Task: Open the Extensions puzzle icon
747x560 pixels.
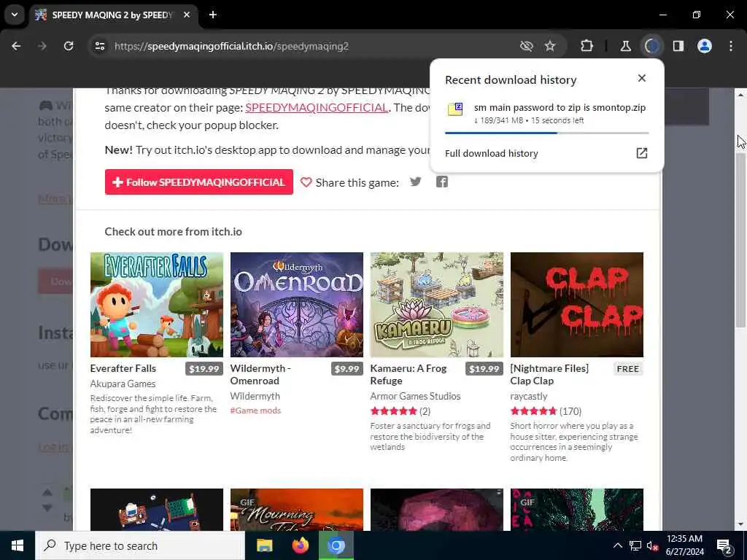Action: coord(587,46)
